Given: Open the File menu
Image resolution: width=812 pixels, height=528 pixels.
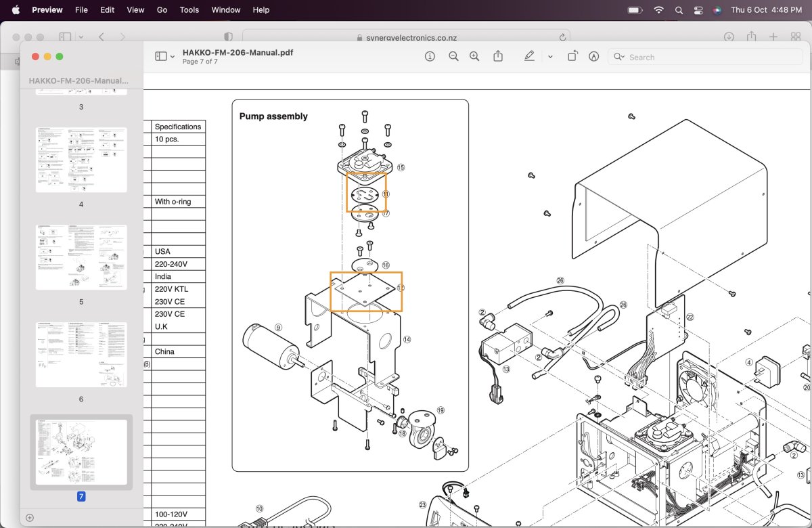Looking at the screenshot, I should coord(81,9).
